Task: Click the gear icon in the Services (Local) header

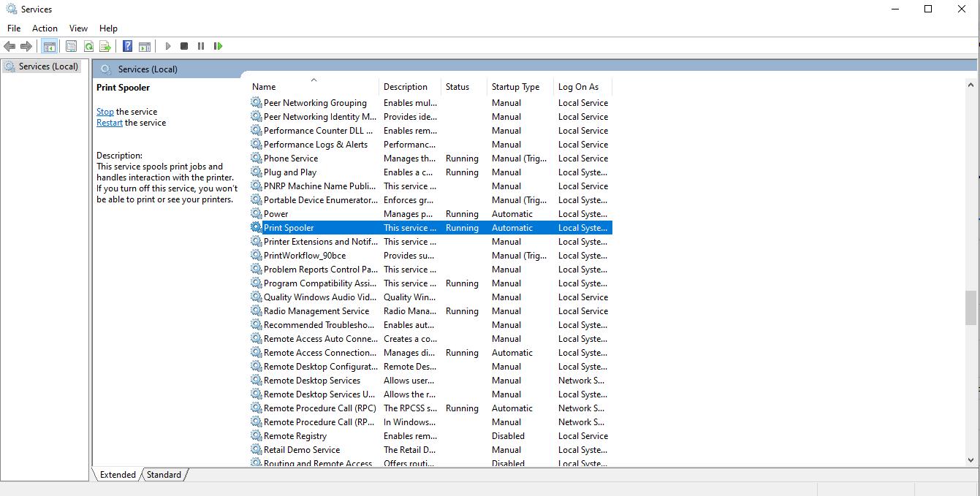Action: (106, 69)
